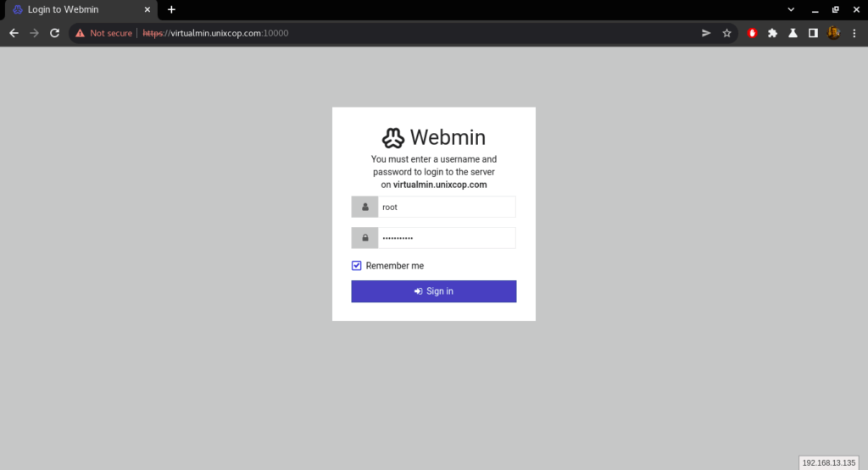The width and height of the screenshot is (868, 470).
Task: Reload the page with the refresh icon
Action: (55, 33)
